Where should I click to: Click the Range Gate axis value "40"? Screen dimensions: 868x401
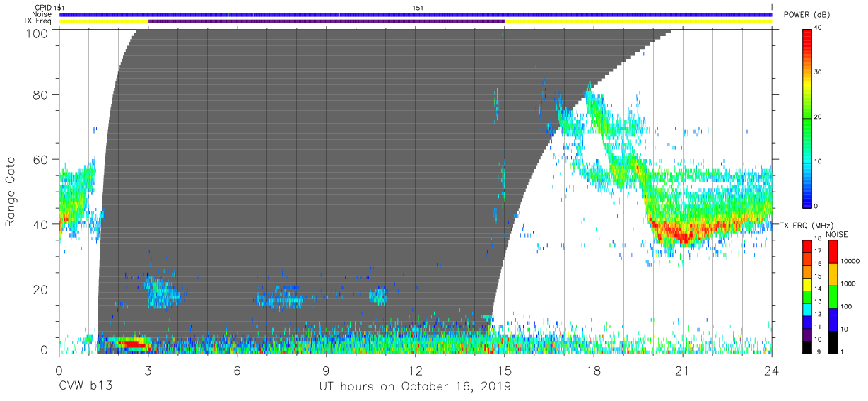tap(42, 224)
